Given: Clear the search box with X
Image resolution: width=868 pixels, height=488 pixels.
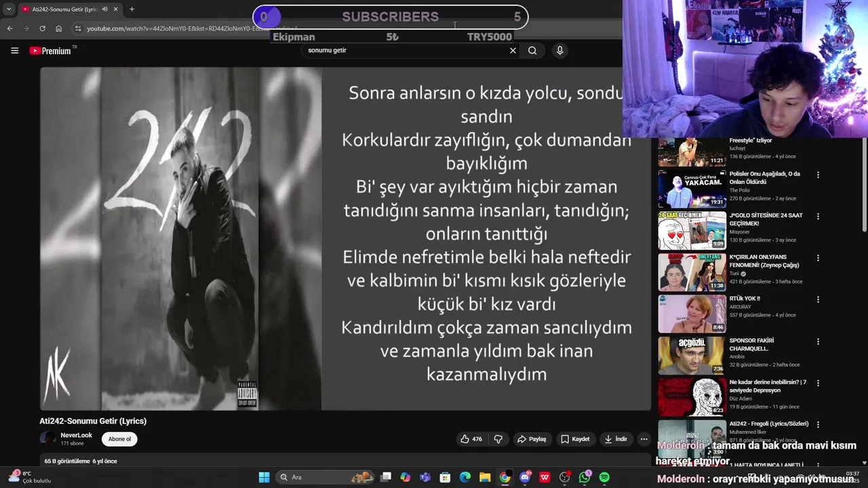Looking at the screenshot, I should [513, 50].
